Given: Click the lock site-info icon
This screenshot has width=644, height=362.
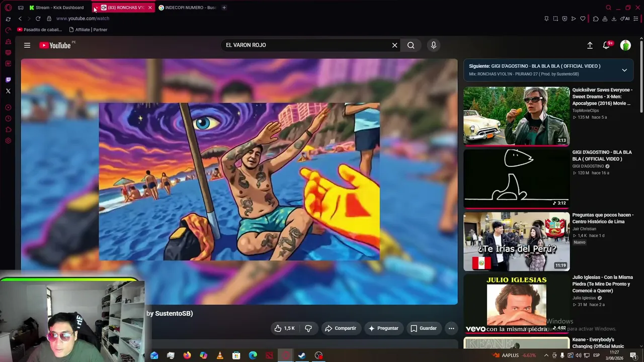Looking at the screenshot, I should point(49,19).
